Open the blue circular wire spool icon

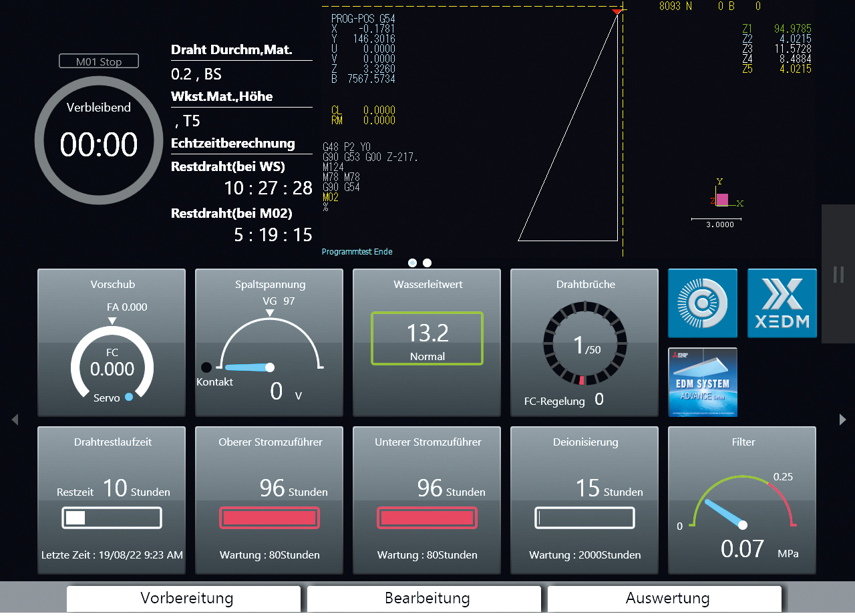click(703, 303)
